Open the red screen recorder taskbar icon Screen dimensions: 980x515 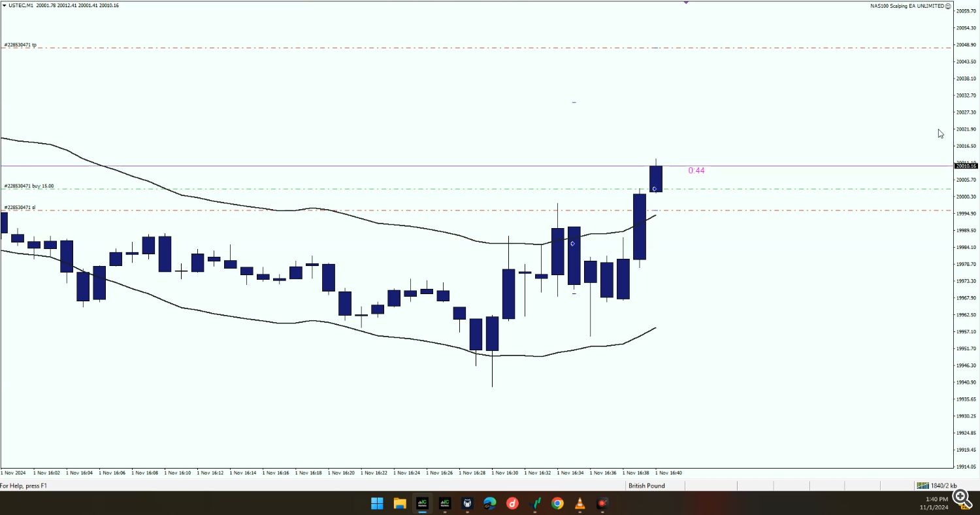tap(602, 503)
